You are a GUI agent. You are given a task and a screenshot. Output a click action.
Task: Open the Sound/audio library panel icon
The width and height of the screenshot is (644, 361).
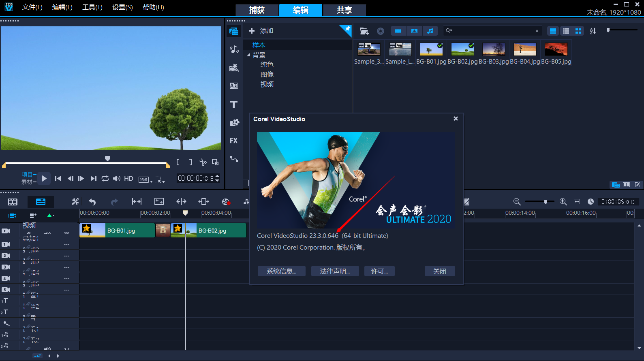pos(234,49)
